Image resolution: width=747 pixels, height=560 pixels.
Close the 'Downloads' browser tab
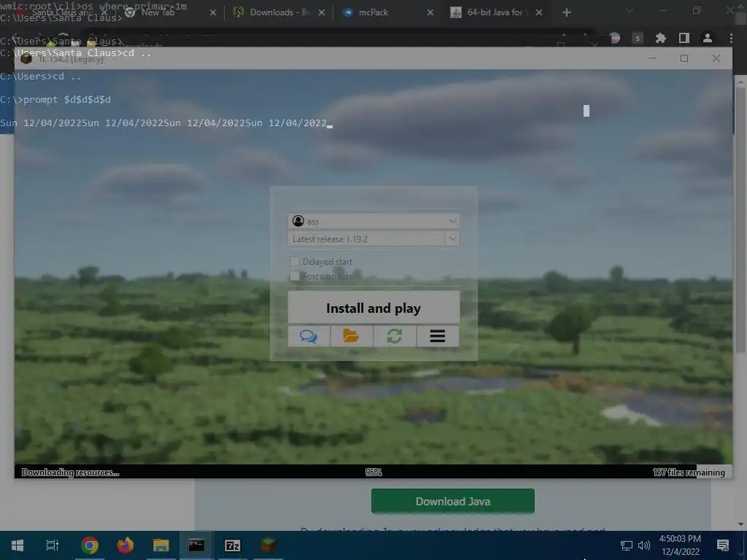point(322,12)
